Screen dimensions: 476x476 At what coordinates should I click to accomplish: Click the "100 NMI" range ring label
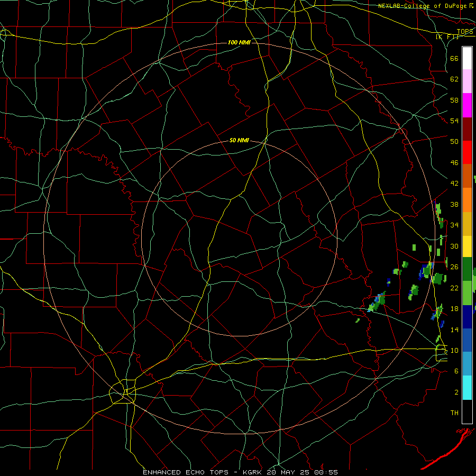239,42
